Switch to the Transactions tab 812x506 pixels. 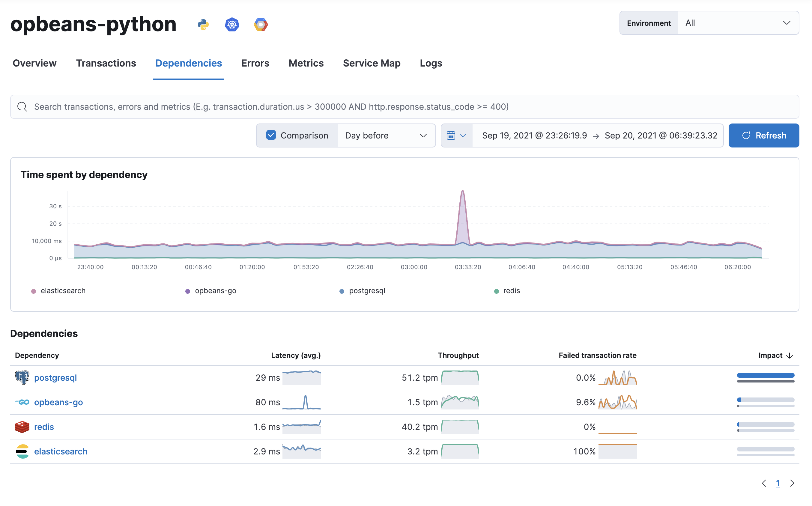(106, 63)
